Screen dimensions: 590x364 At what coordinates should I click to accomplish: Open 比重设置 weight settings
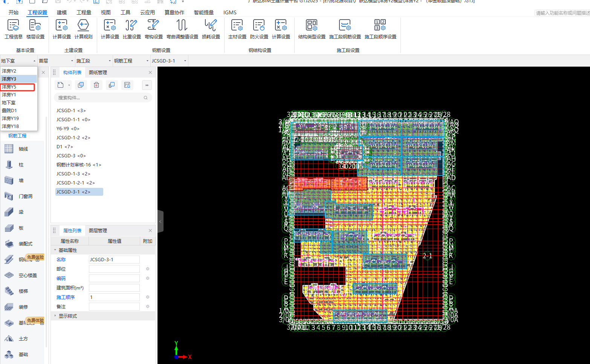[131, 29]
